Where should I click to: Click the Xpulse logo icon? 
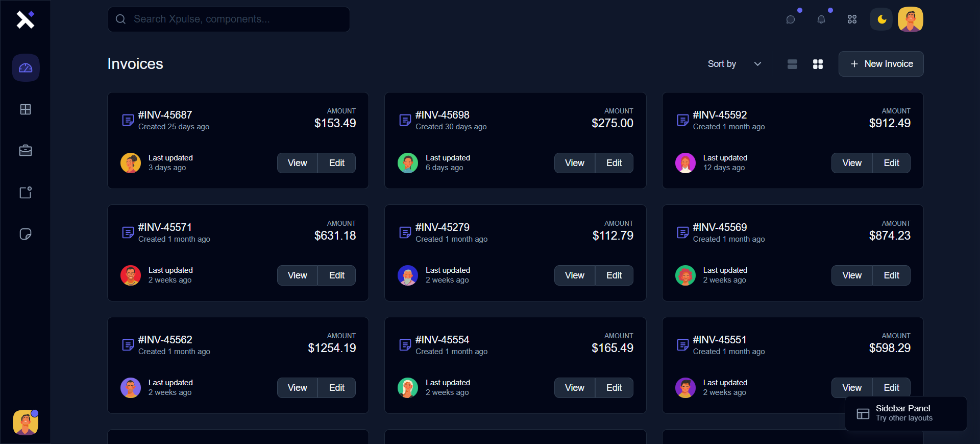(x=25, y=19)
